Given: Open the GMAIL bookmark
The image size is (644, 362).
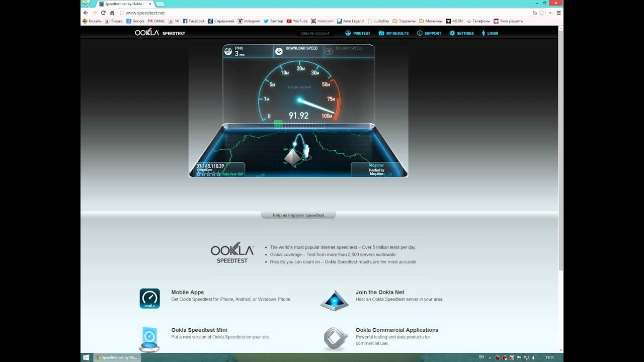Looking at the screenshot, I should (x=156, y=21).
